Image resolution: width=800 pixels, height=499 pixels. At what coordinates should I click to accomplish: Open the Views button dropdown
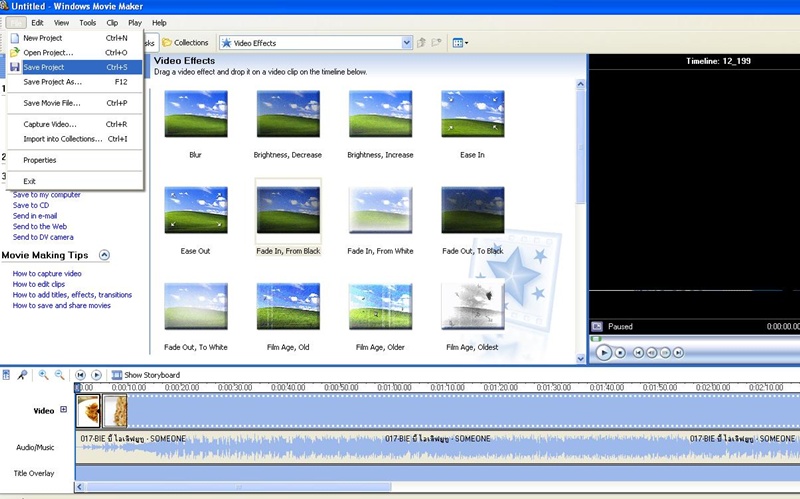(460, 43)
